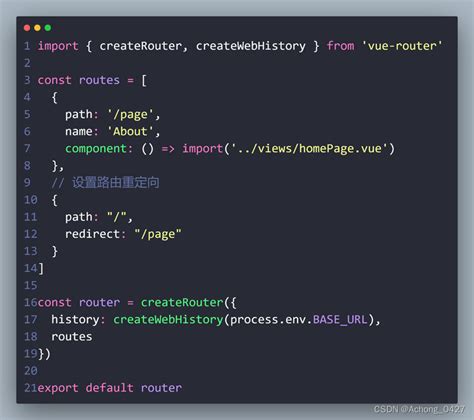Image resolution: width=474 pixels, height=420 pixels.
Task: Click export keyword on line 21
Action: [58, 388]
